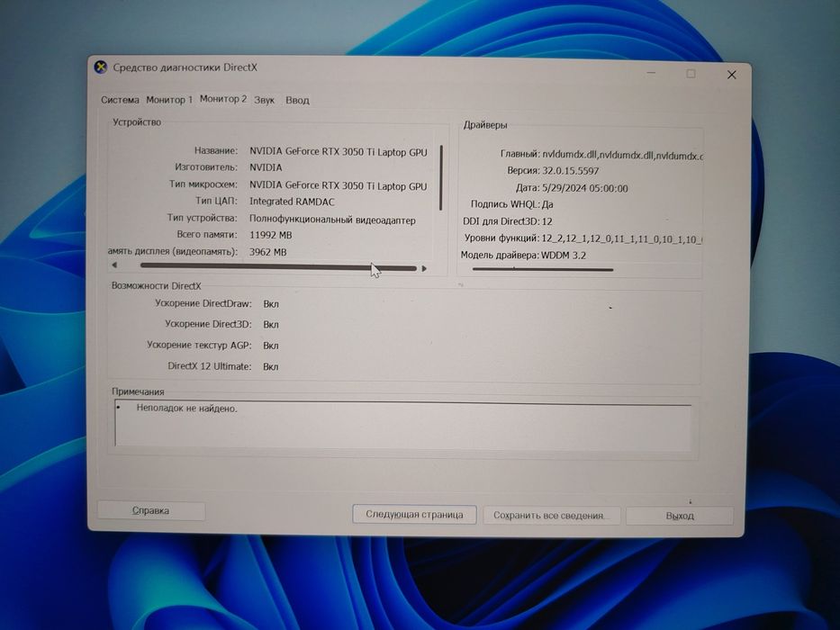The height and width of the screenshot is (630, 840).
Task: Click driver version '32.0.15.5597'
Action: pyautogui.click(x=571, y=171)
